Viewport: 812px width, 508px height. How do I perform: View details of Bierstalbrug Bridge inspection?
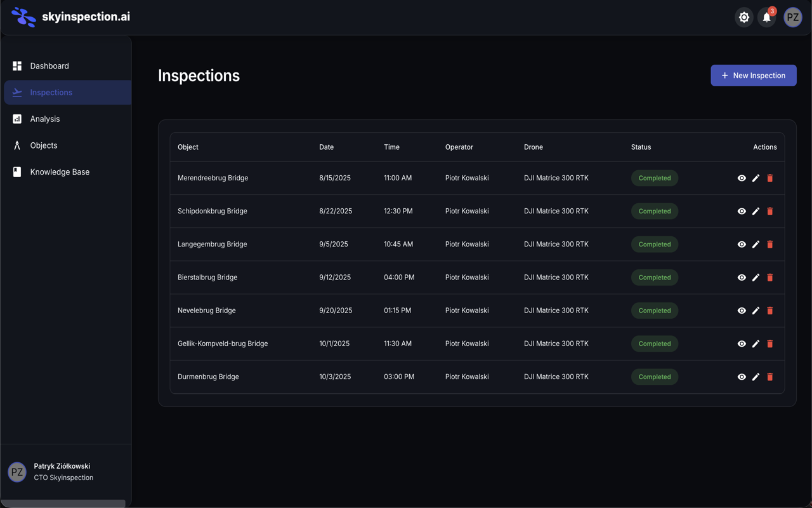tap(742, 277)
